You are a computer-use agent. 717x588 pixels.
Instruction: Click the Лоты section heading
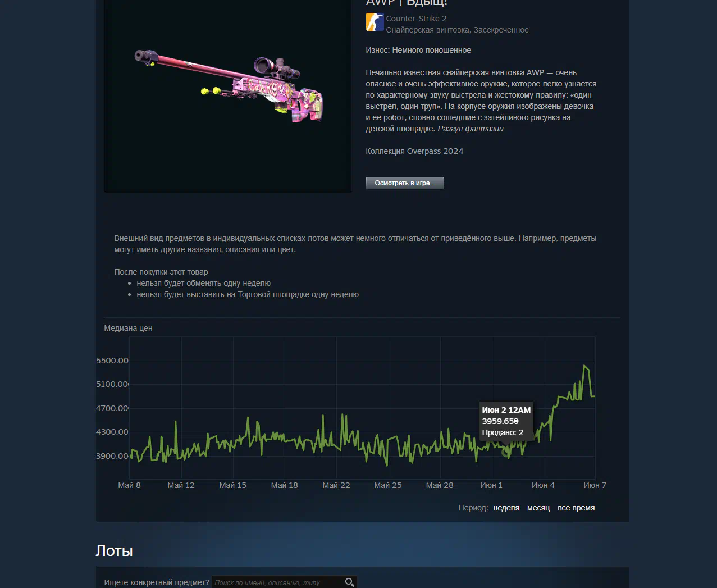tap(114, 550)
